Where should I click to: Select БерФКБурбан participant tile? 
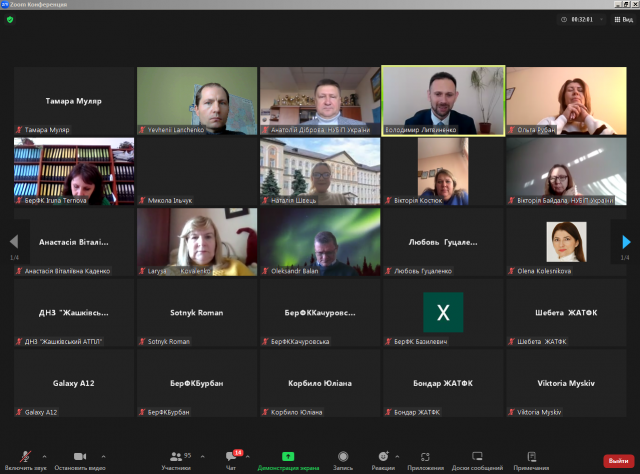pyautogui.click(x=197, y=383)
